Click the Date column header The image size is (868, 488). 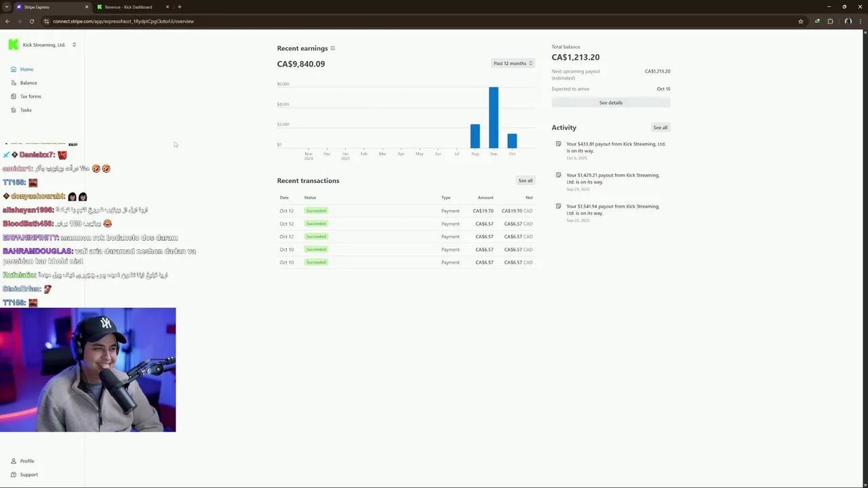(284, 197)
